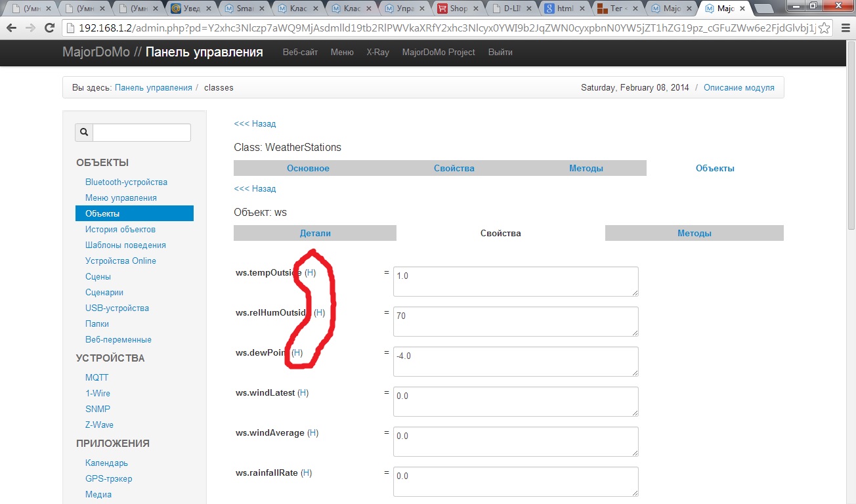The width and height of the screenshot is (856, 504).
Task: Open Z-Wave in the sidebar
Action: pos(99,425)
